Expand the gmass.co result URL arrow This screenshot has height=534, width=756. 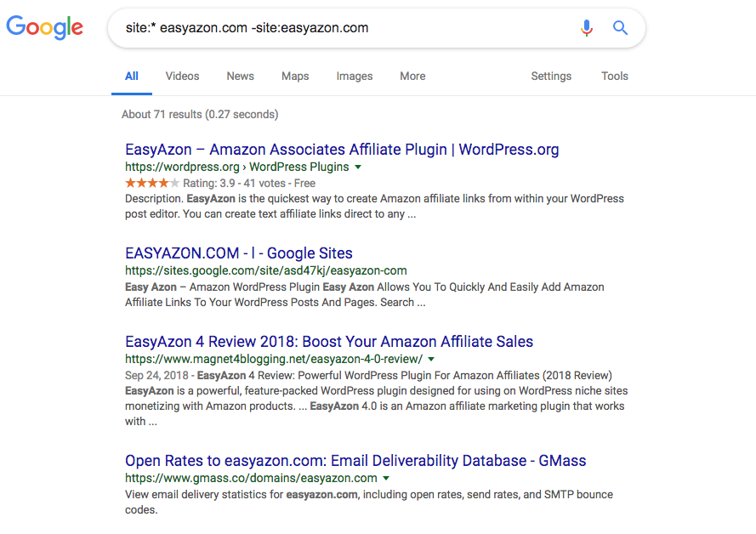pos(386,479)
